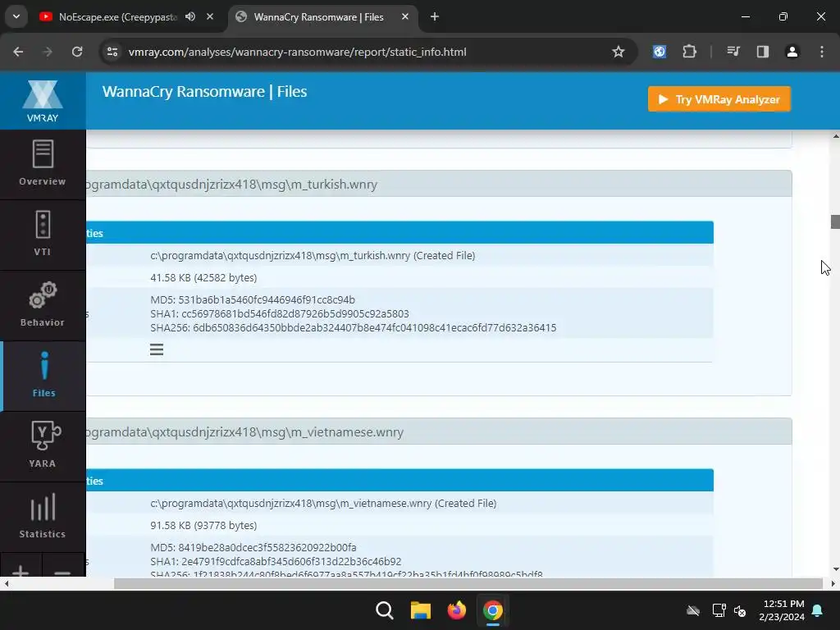The image size is (840, 630).
Task: Click the scroll up arrow of page
Action: pos(835,136)
